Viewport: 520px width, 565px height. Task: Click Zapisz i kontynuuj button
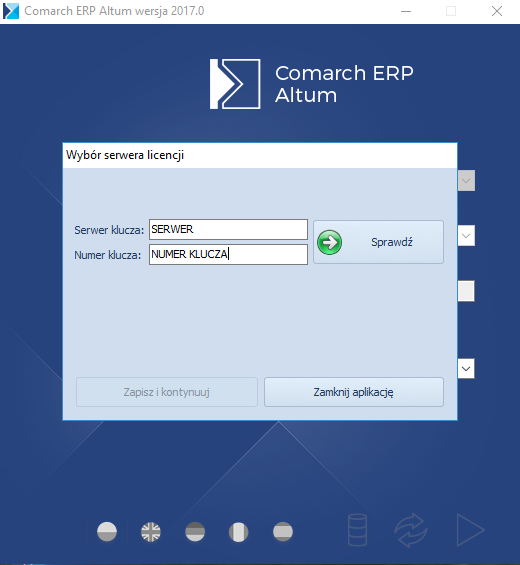[167, 392]
